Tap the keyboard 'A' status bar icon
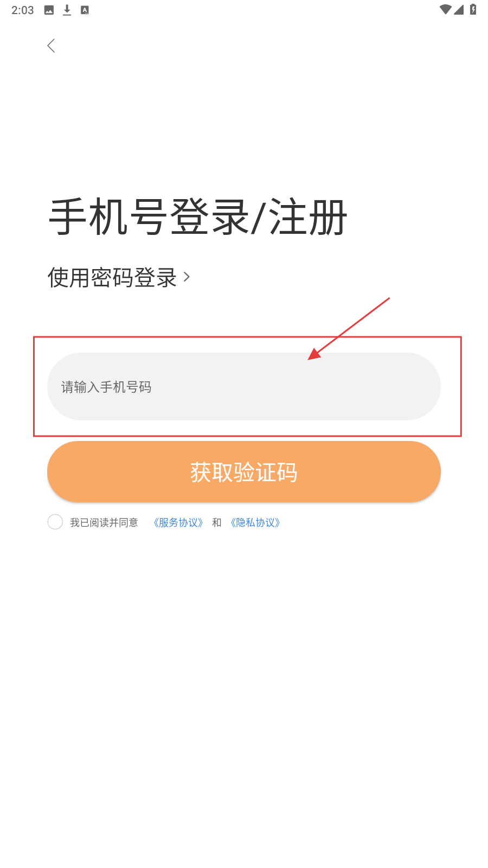This screenshot has height=868, width=488. coord(85,10)
